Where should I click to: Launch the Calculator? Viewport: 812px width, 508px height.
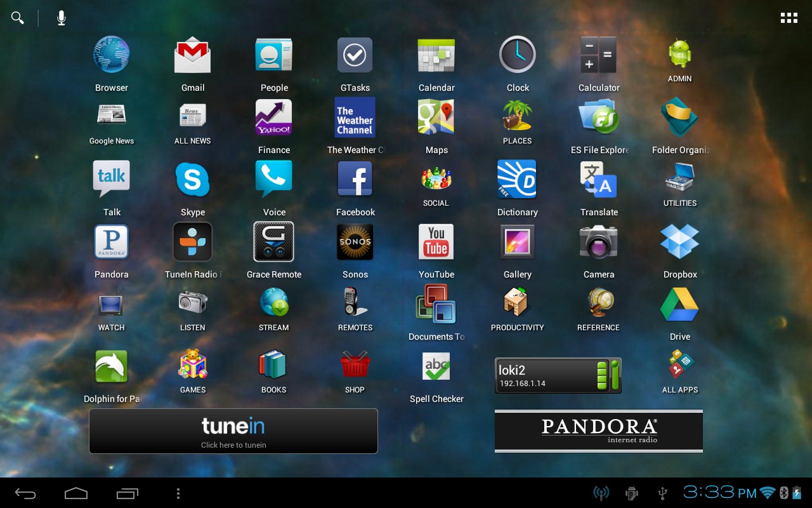[x=599, y=55]
